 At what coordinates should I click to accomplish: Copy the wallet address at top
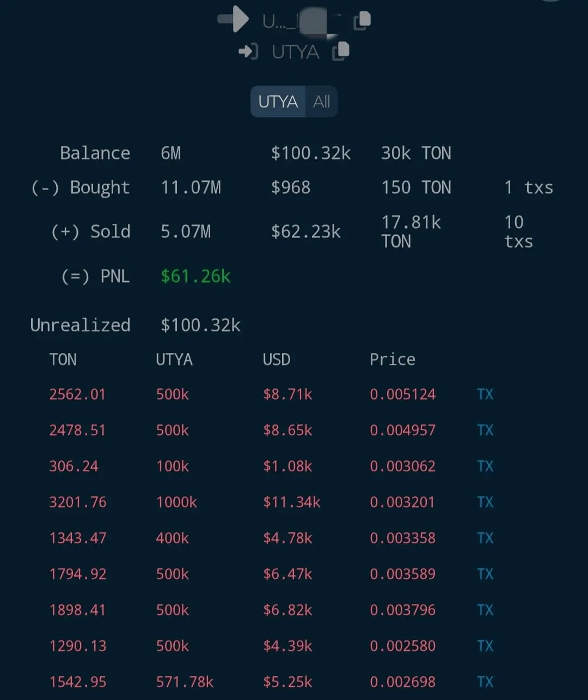(363, 20)
